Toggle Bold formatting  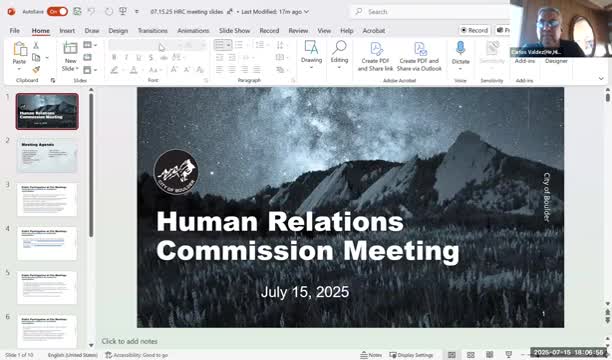(x=114, y=58)
